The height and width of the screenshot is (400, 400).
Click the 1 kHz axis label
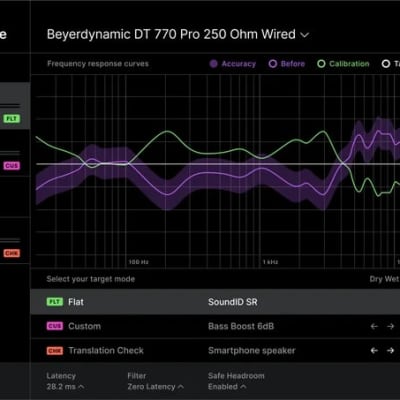(x=270, y=262)
